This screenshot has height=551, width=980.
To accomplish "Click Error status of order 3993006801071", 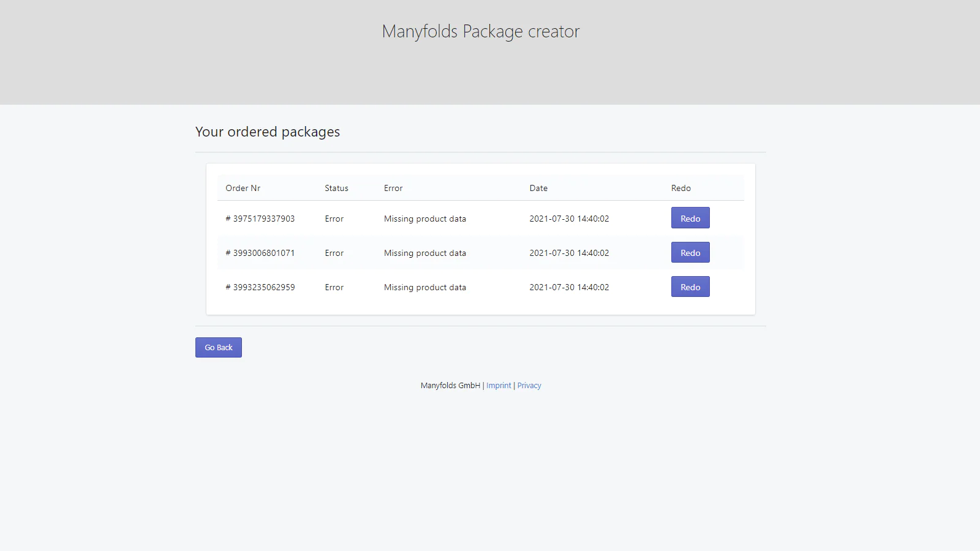I will point(334,253).
